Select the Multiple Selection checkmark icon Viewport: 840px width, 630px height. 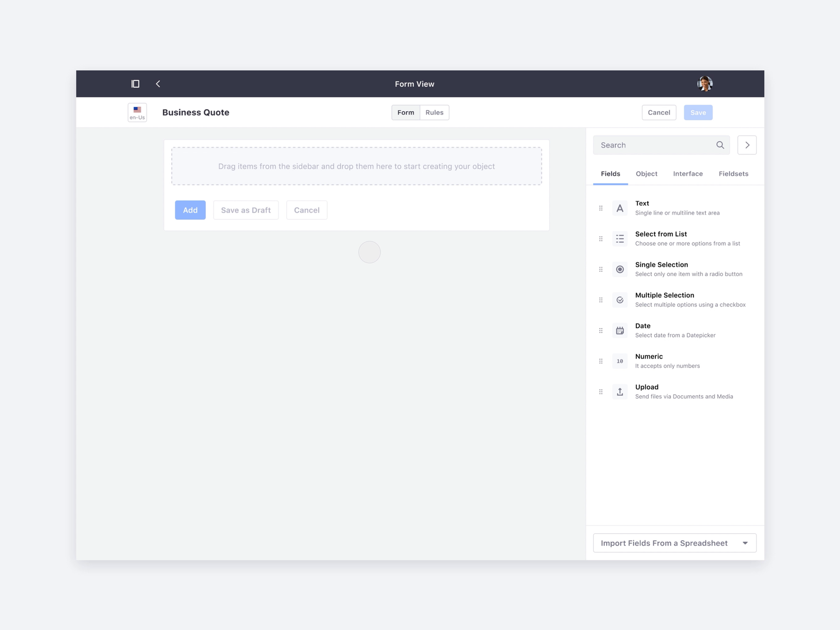point(620,300)
